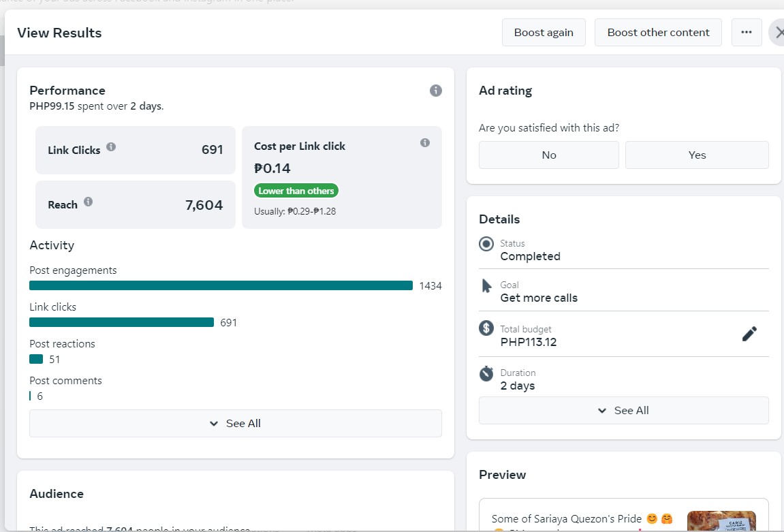Expand See All under Activity
Viewport: 784px width, 532px height.
[x=236, y=424]
